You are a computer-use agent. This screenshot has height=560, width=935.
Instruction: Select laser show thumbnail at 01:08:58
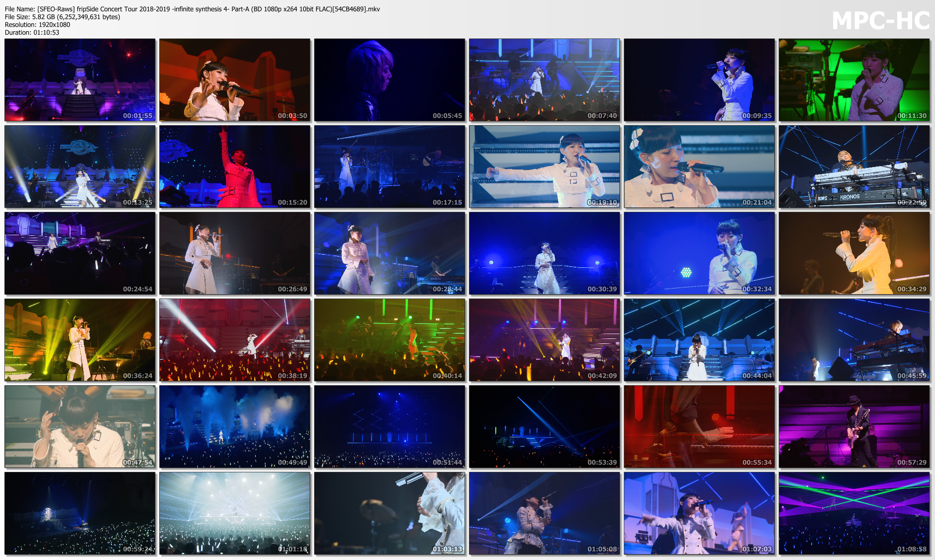point(854,513)
